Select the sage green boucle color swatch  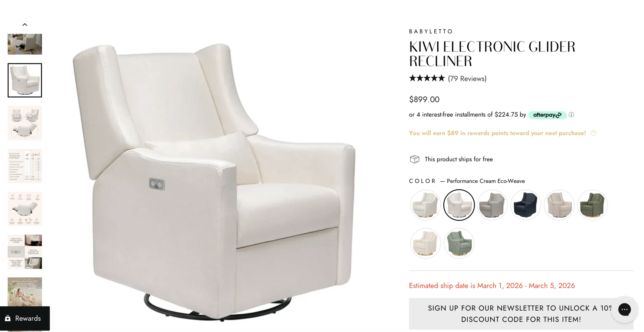[459, 243]
